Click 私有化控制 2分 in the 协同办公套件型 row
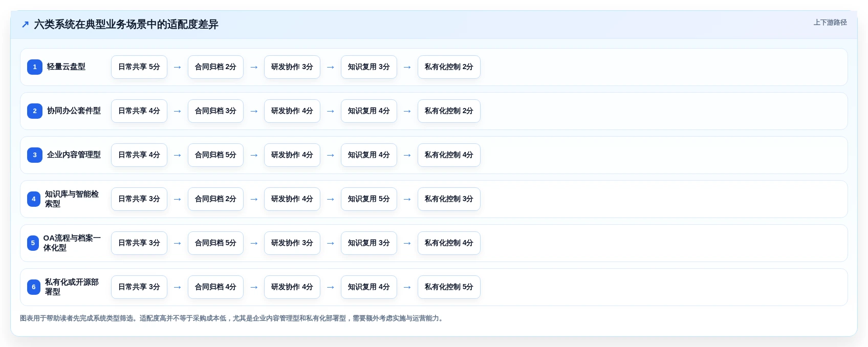 click(x=449, y=111)
